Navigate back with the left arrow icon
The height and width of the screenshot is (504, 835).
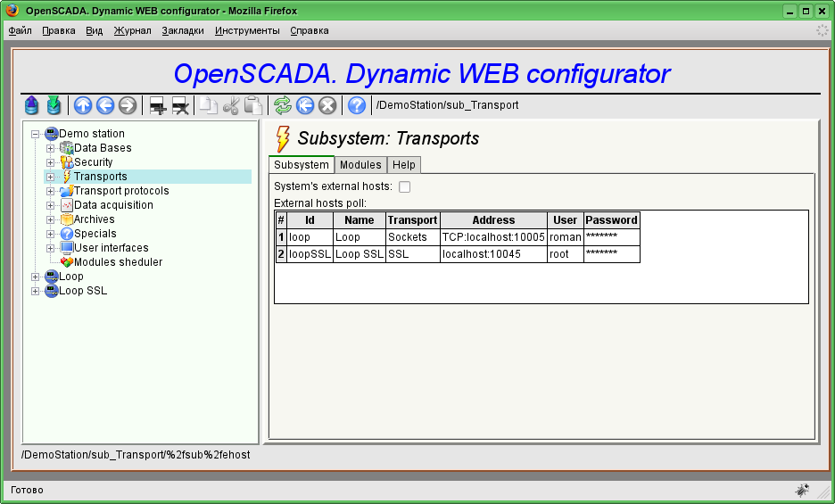105,105
